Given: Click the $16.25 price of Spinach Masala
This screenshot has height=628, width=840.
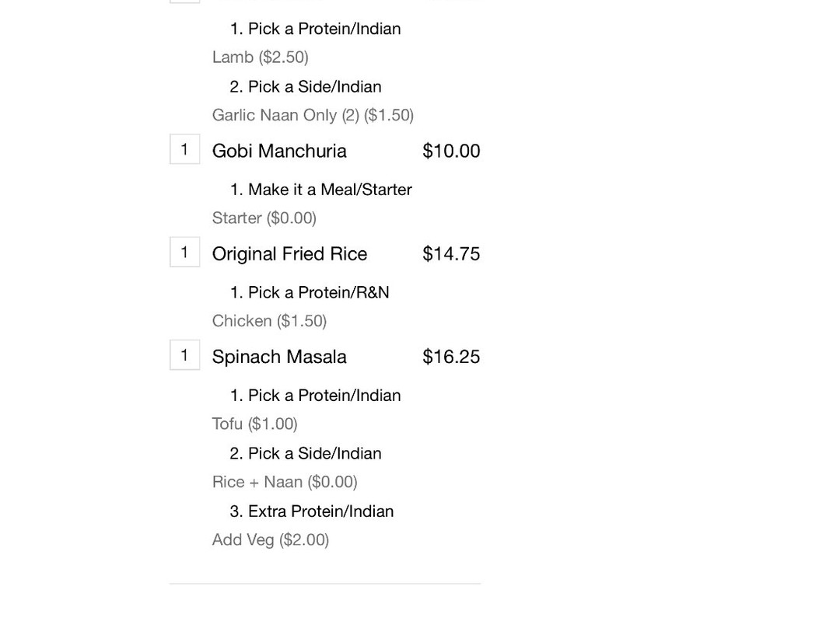Looking at the screenshot, I should pyautogui.click(x=451, y=357).
